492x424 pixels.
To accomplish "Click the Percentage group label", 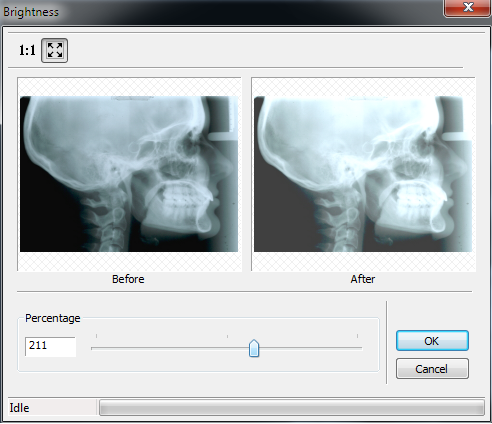I will click(53, 318).
